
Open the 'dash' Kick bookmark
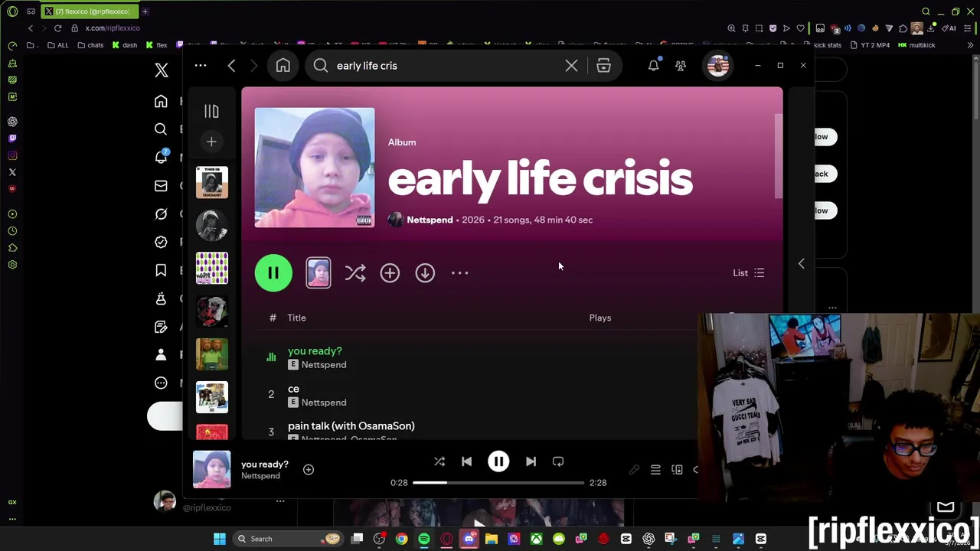click(125, 45)
